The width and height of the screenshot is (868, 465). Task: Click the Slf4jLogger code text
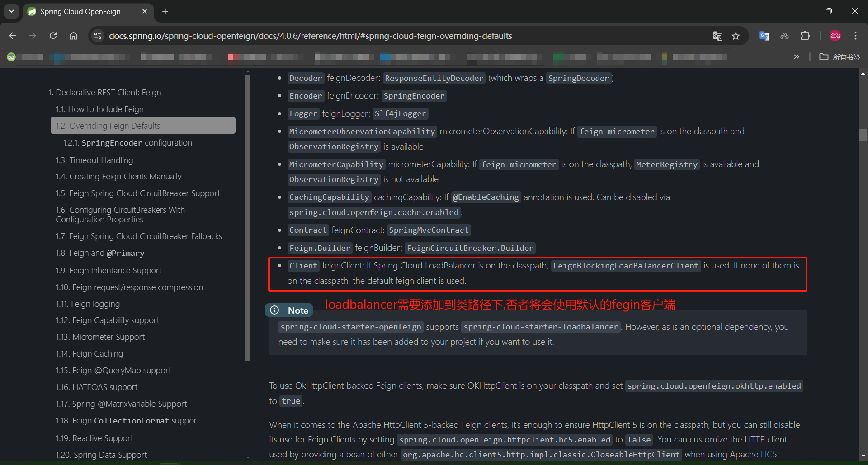coord(400,113)
